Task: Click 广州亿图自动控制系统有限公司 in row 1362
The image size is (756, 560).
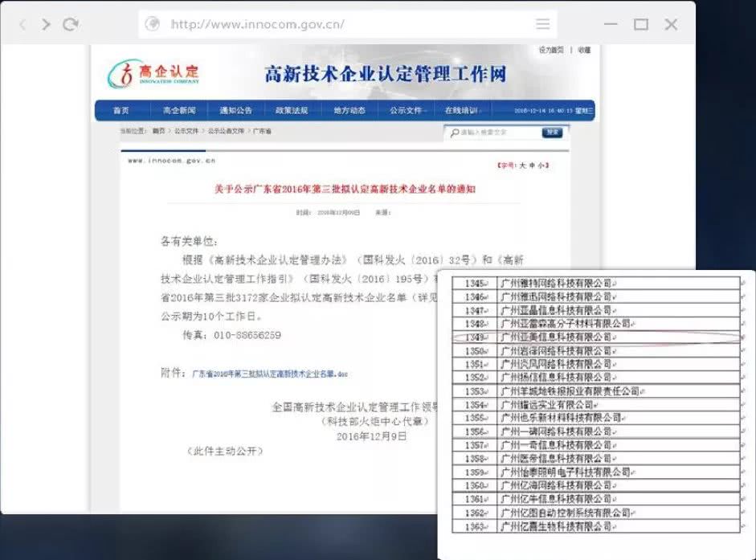Action: (566, 513)
